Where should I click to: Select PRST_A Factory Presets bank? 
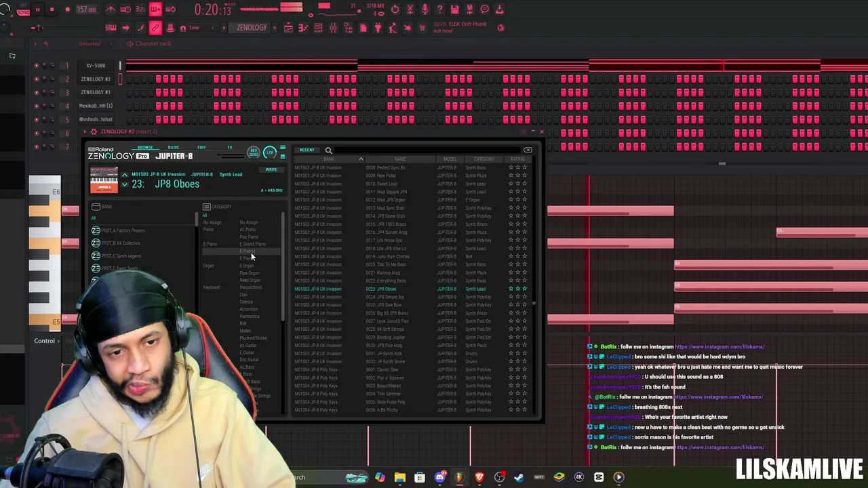(123, 230)
